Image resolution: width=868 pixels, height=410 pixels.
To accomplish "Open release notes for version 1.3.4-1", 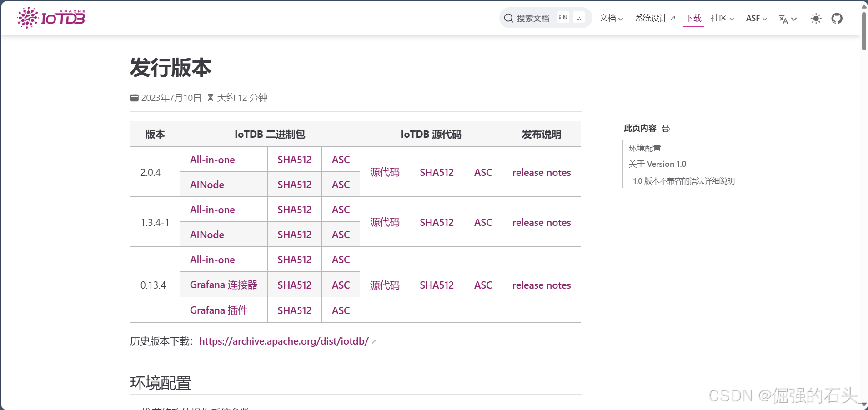I will click(x=542, y=222).
